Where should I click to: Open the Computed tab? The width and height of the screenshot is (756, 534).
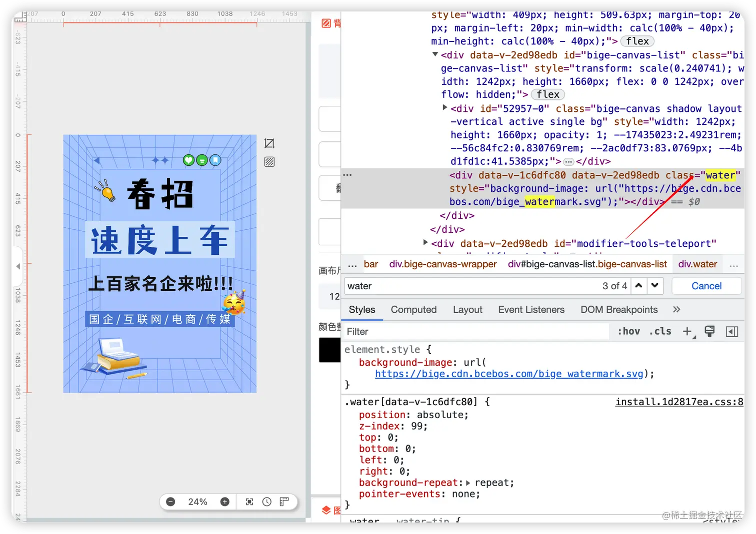tap(413, 310)
